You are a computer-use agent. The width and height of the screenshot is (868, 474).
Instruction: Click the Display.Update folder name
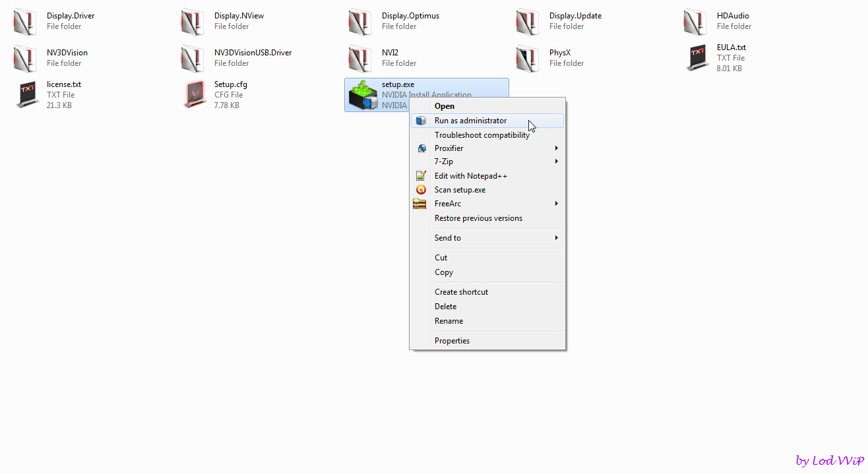pos(575,16)
